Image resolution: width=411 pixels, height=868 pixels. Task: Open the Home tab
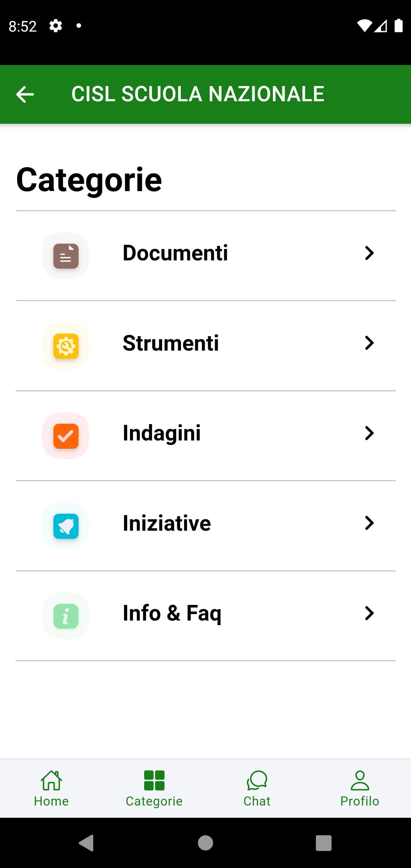(x=51, y=788)
